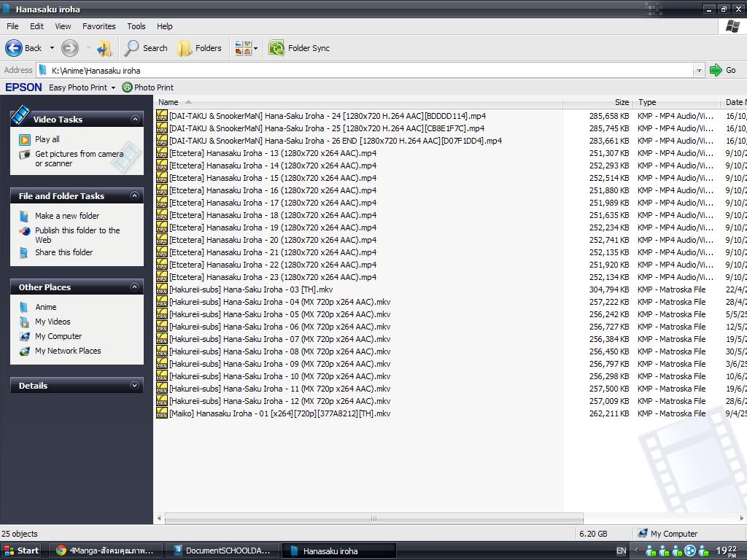The width and height of the screenshot is (747, 560).
Task: Click the Views icon in toolbar
Action: tap(243, 48)
